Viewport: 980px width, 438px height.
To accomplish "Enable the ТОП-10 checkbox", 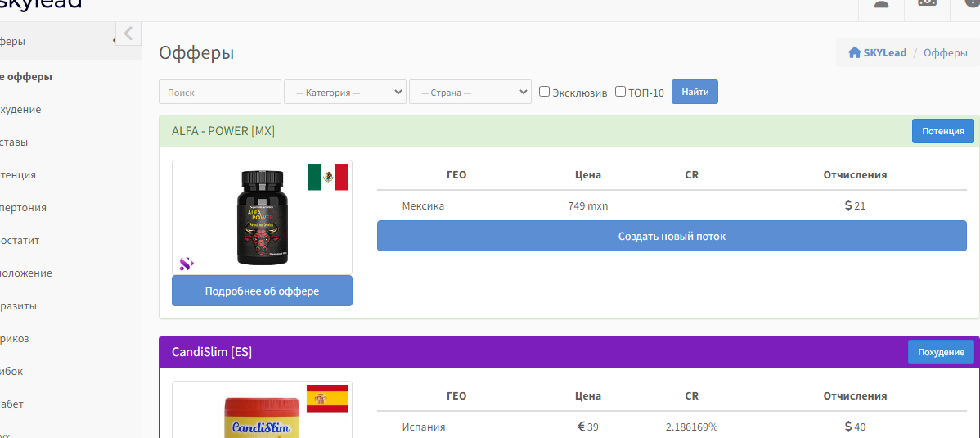I will click(621, 92).
